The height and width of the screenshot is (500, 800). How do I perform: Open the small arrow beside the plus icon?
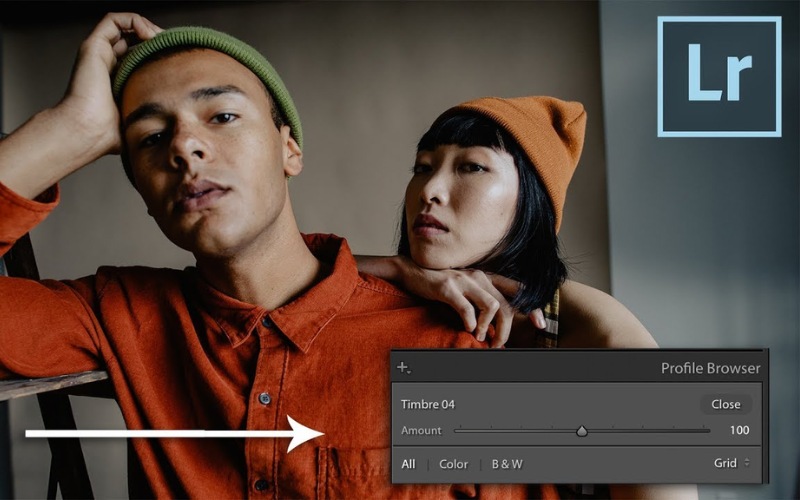click(x=409, y=371)
